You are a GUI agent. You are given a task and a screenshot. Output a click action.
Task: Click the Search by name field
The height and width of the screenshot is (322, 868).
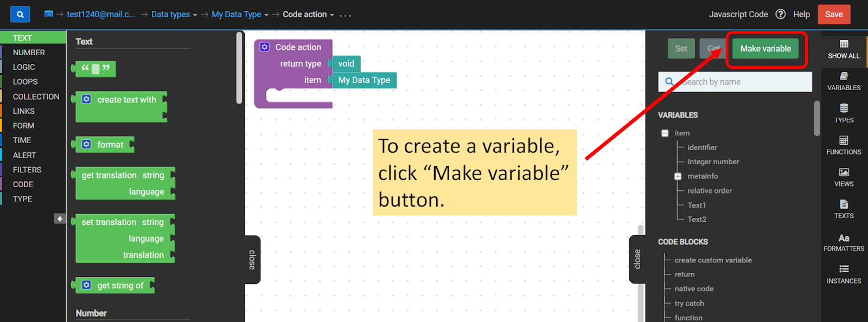click(743, 82)
